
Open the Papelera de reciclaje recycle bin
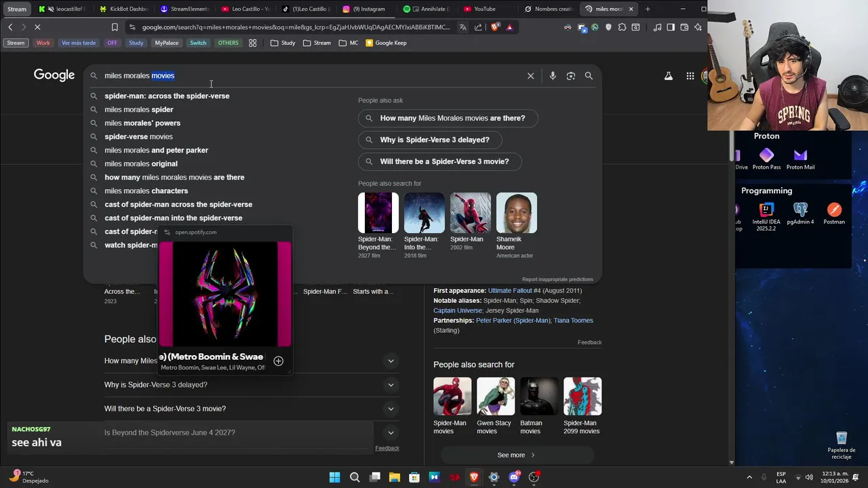[842, 445]
